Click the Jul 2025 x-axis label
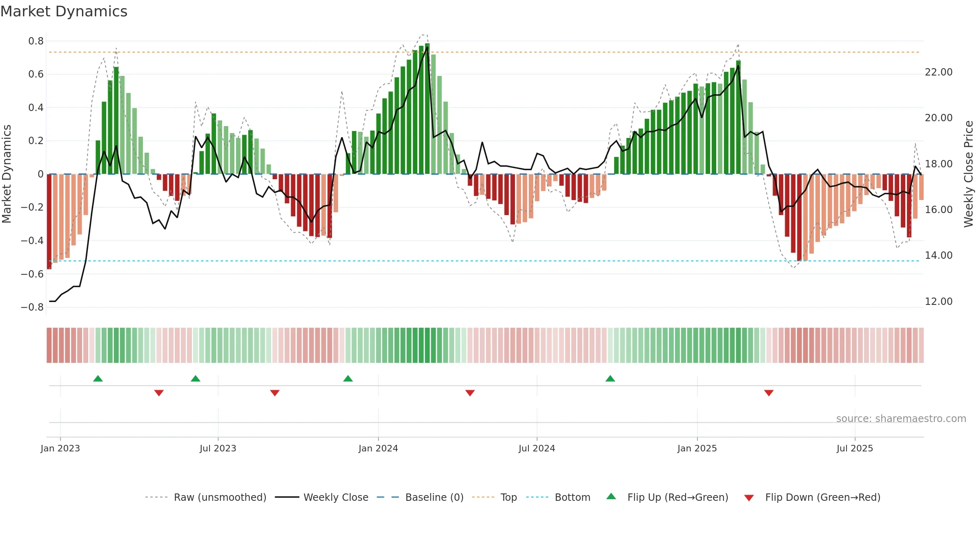 point(855,448)
